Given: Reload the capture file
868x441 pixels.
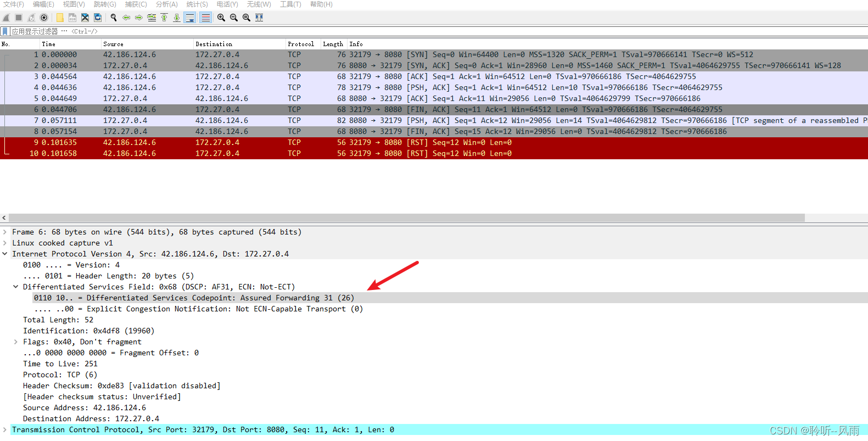Looking at the screenshot, I should pyautogui.click(x=98, y=18).
